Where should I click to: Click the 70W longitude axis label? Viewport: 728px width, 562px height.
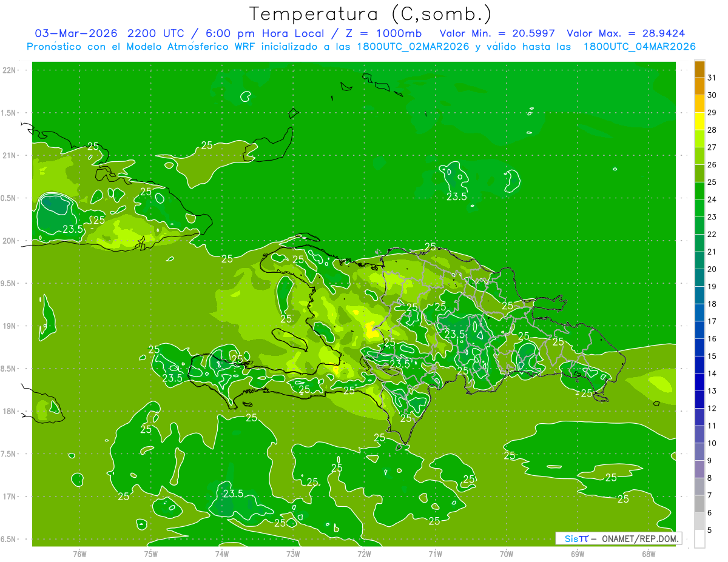coord(507,553)
